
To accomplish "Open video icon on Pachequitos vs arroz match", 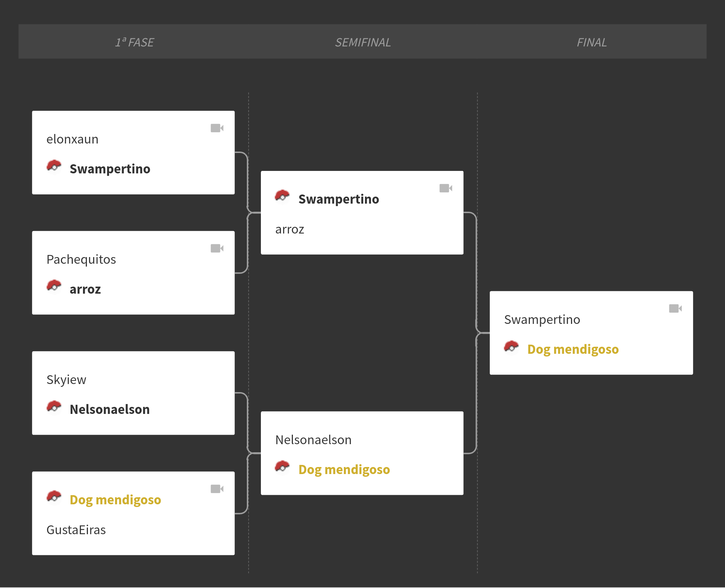I will pos(217,248).
